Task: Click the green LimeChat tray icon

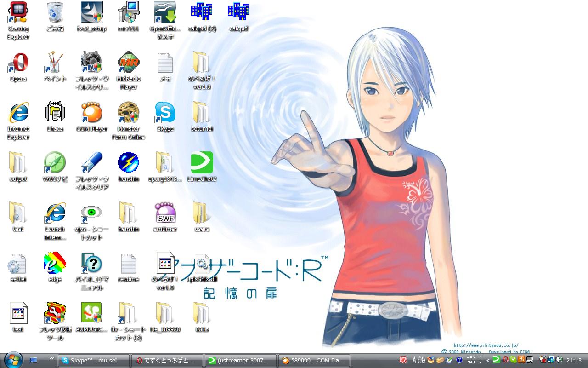Action: 497,360
